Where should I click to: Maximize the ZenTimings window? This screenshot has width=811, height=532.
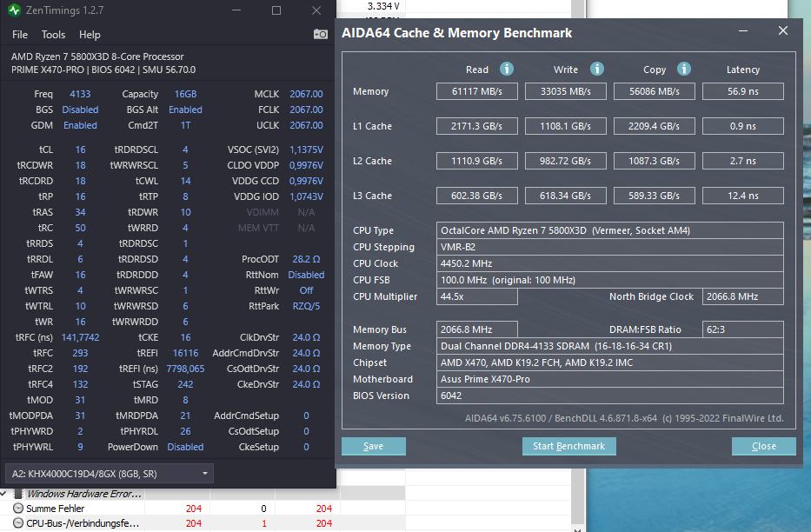pos(276,10)
